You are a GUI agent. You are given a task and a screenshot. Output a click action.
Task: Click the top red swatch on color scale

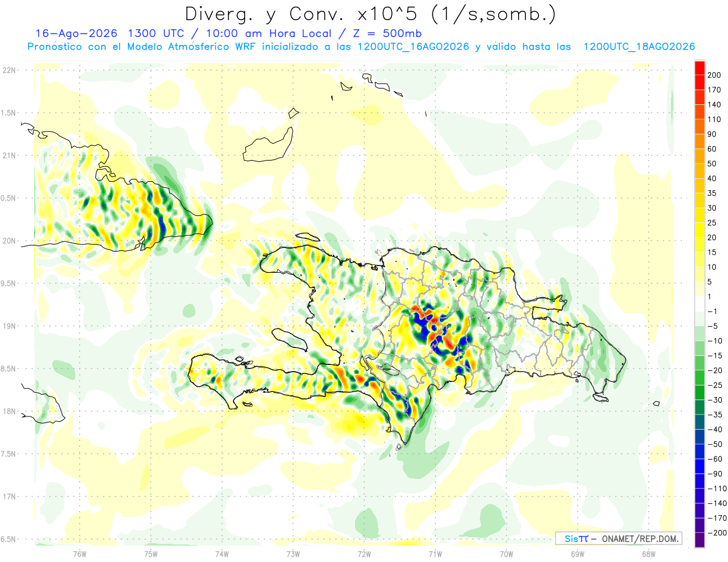click(x=699, y=68)
